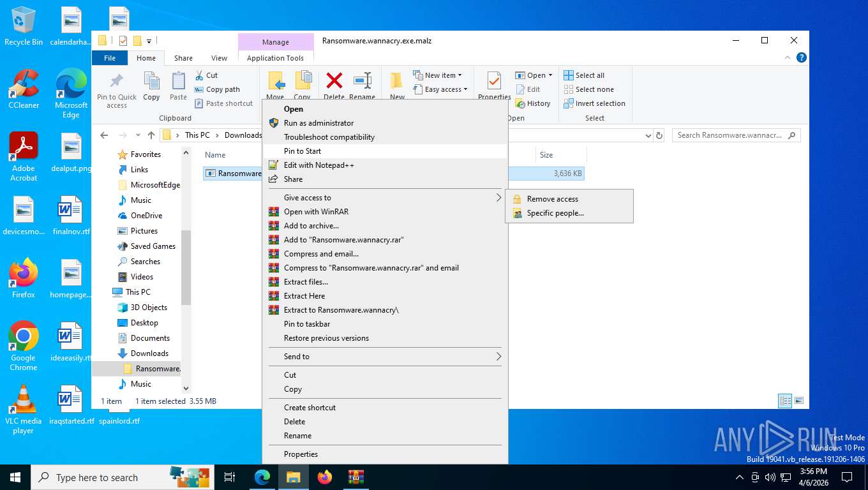Click Copy path in the ribbon
This screenshot has height=490, width=868.
point(217,89)
